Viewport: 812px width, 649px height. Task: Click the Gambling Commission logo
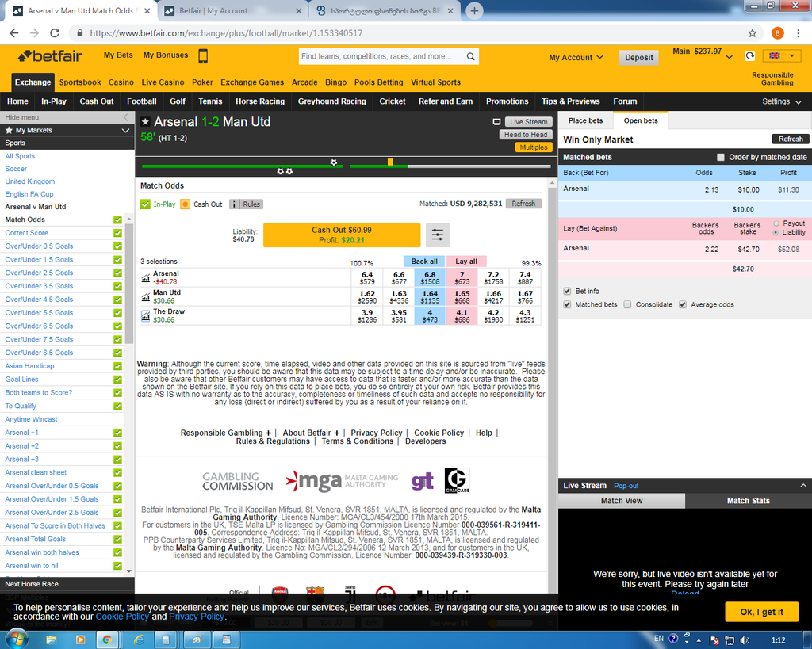[x=237, y=481]
